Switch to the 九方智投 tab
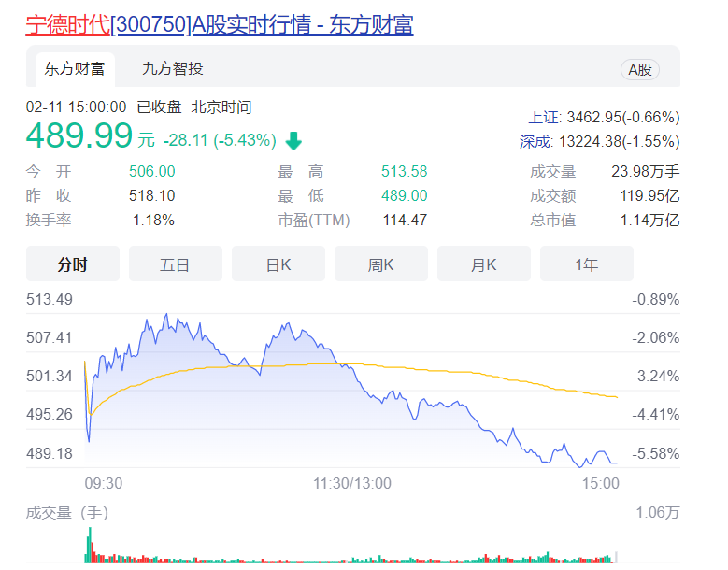The image size is (728, 570). pos(172,68)
